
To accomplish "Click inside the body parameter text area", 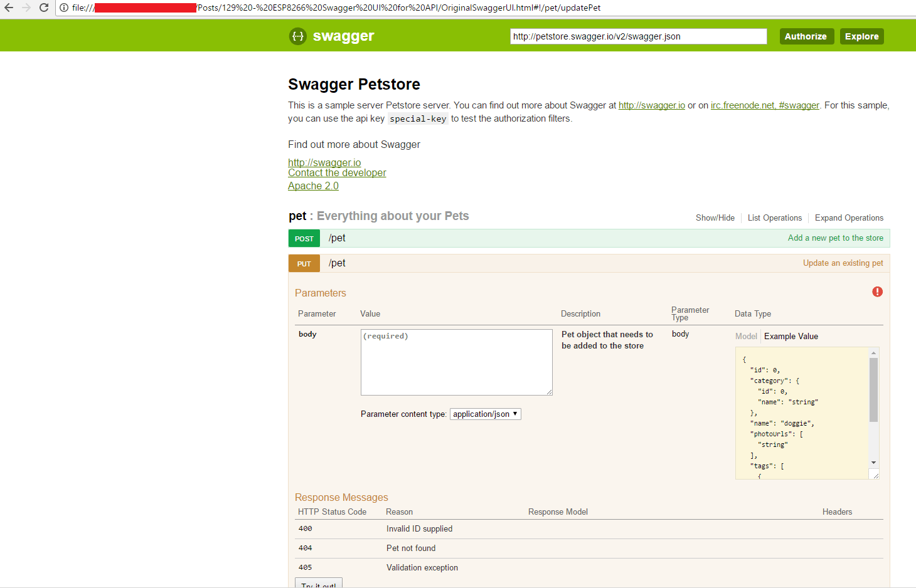I will (456, 362).
